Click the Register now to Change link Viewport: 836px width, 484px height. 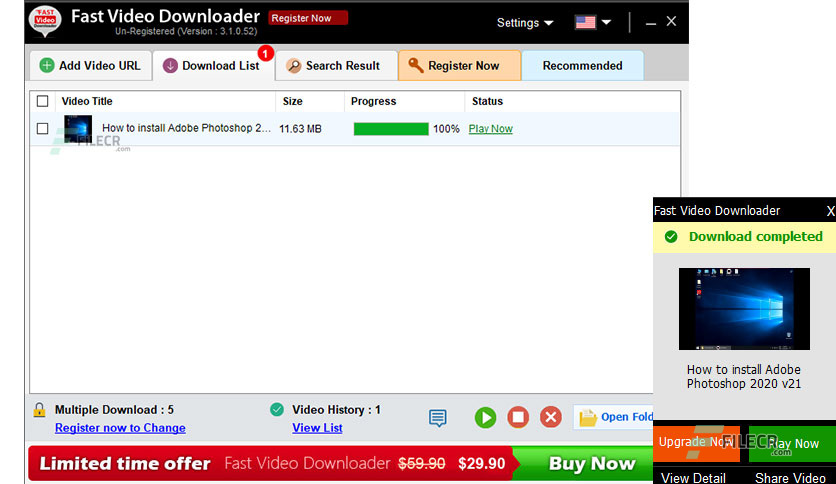click(x=120, y=428)
